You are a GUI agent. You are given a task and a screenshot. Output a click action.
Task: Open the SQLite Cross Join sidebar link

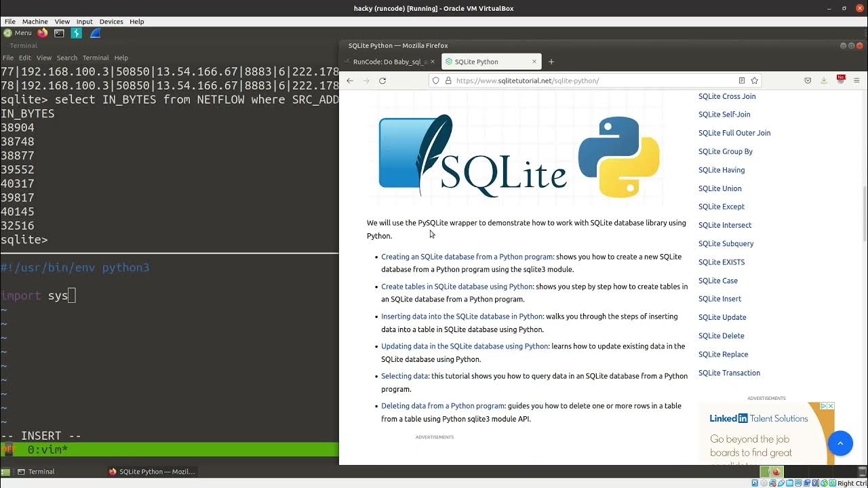point(727,96)
